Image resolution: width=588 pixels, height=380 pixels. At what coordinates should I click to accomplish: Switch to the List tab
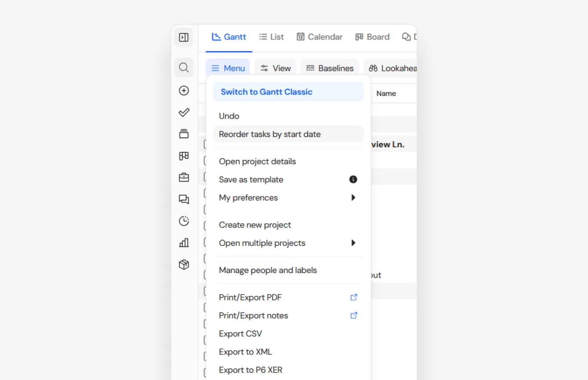(272, 37)
